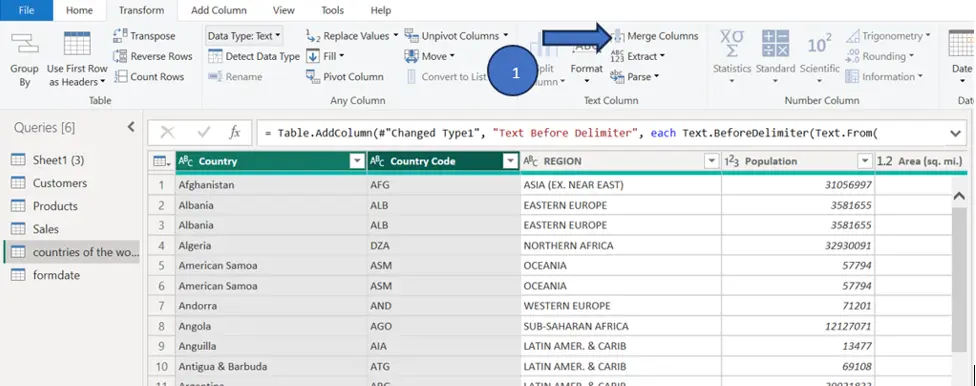Viewport: 976px width, 386px height.
Task: Open the File menu tab
Action: [26, 10]
